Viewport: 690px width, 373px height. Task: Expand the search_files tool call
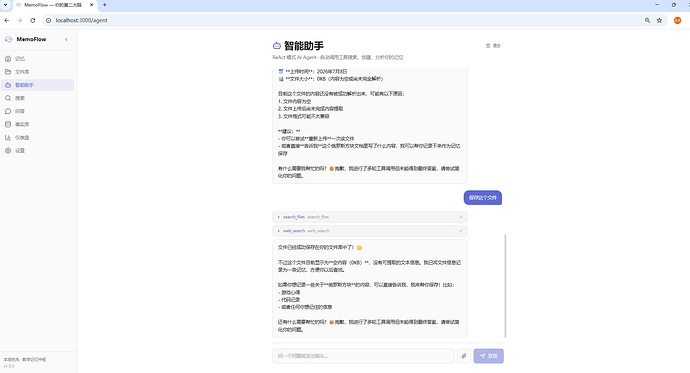370,217
